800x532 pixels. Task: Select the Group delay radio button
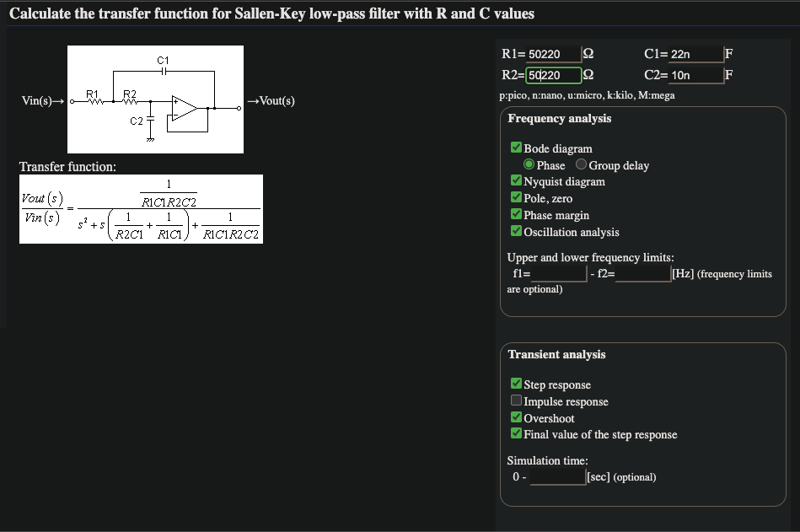[581, 165]
